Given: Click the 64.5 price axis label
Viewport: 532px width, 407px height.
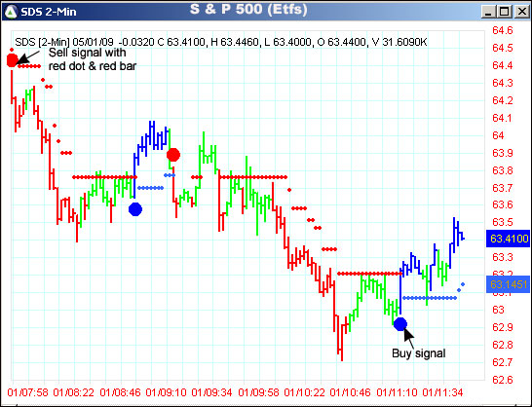Looking at the screenshot, I should pyautogui.click(x=503, y=48).
